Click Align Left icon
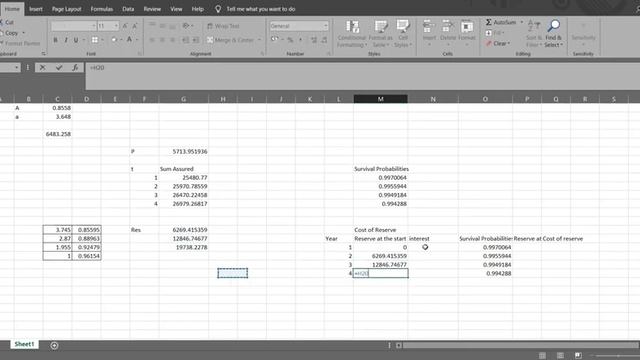Viewport: 640px width, 360px height. pos(152,40)
